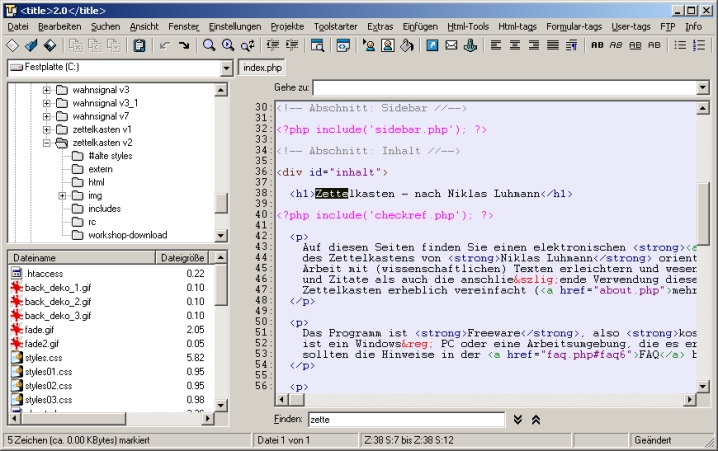Click the bulleted list icon
The width and height of the screenshot is (718, 451).
tap(680, 45)
